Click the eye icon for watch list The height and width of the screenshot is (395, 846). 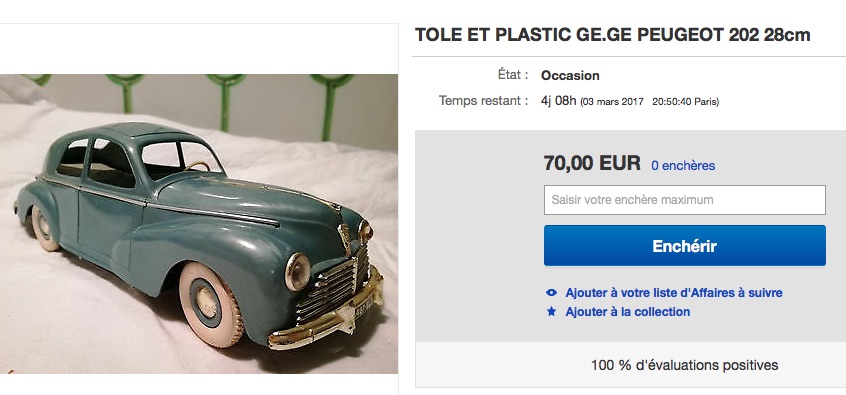pos(551,293)
